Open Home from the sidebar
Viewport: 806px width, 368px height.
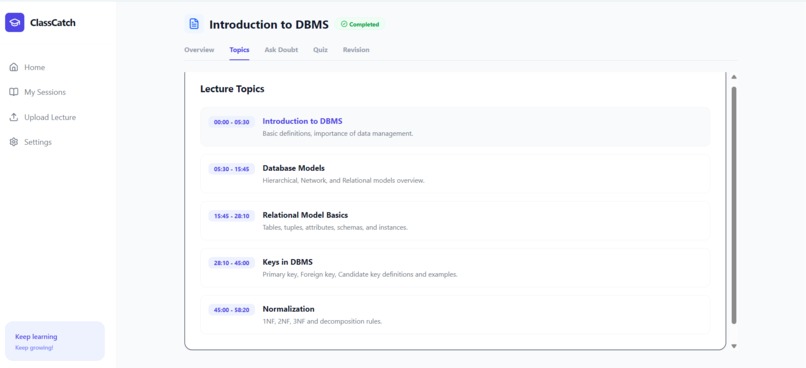(x=34, y=67)
